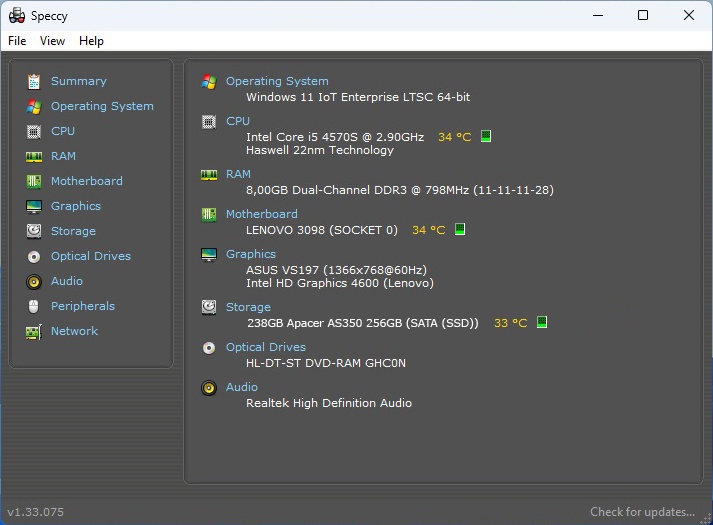Click the CPU chip icon in main panel
The height and width of the screenshot is (525, 713).
[209, 122]
